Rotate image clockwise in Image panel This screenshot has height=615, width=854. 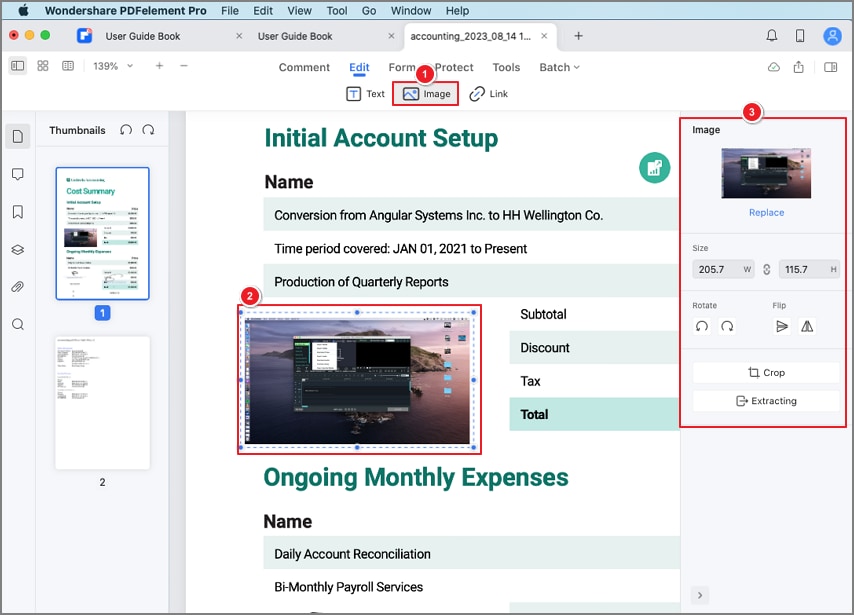[x=727, y=326]
